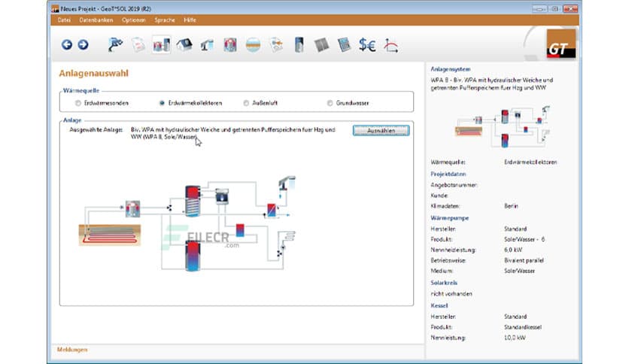Select the system selection toolbar icon

[x=161, y=45]
